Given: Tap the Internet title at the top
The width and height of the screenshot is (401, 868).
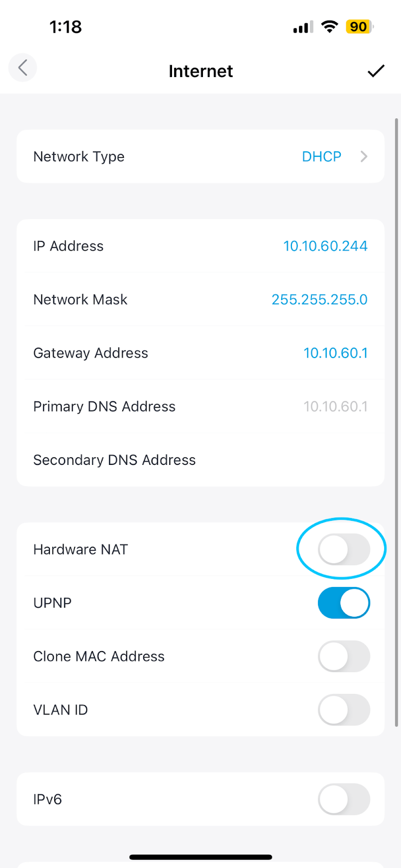Looking at the screenshot, I should (201, 71).
